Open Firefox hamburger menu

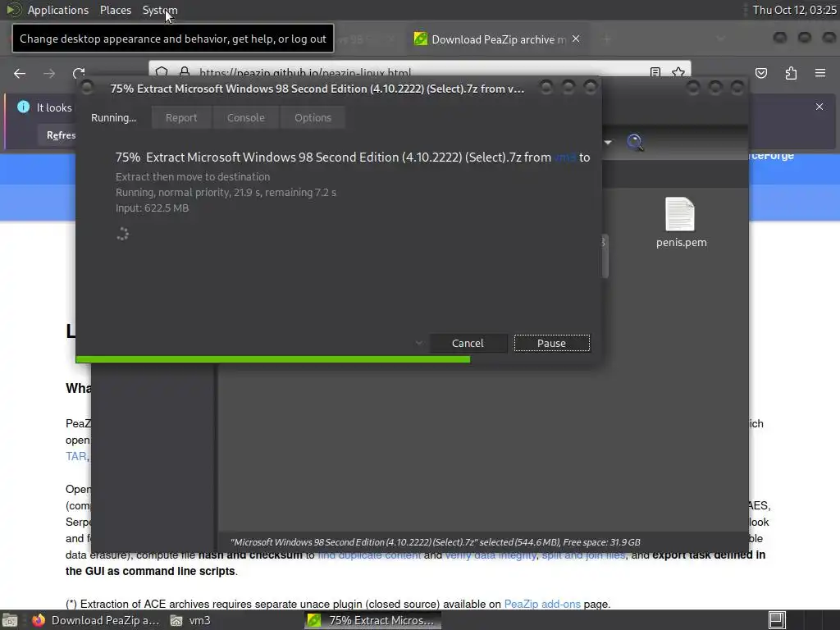pos(820,73)
